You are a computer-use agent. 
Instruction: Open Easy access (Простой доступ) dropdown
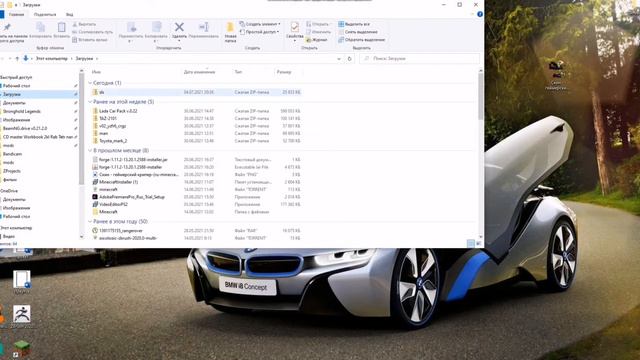coord(260,32)
